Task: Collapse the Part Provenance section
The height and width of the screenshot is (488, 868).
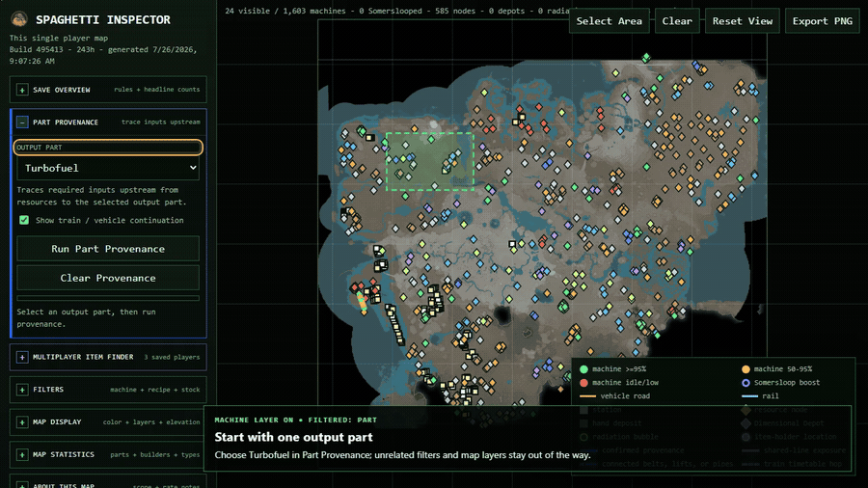Action: click(x=22, y=122)
